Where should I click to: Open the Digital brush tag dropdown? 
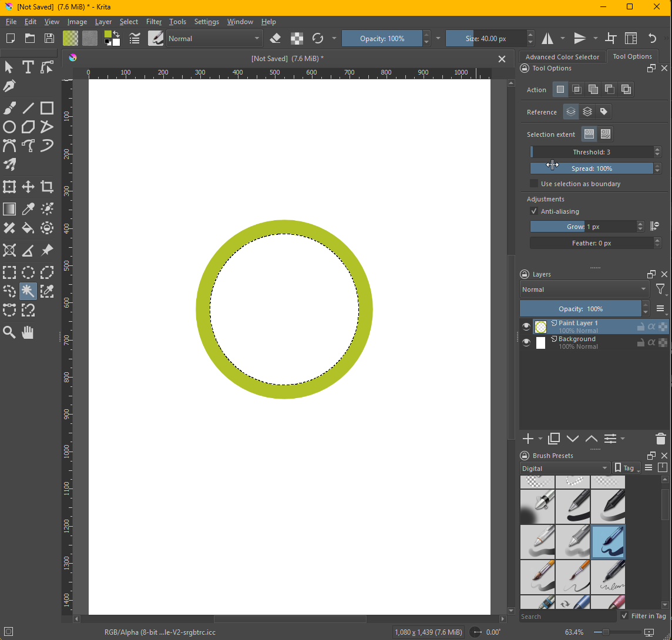coord(565,468)
